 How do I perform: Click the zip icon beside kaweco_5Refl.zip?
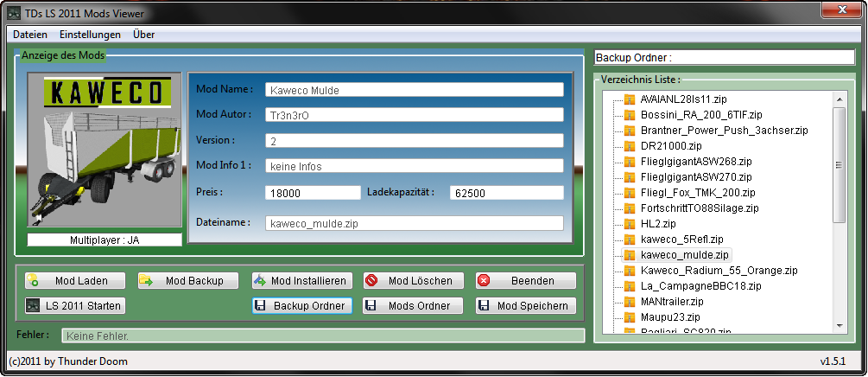click(x=630, y=239)
